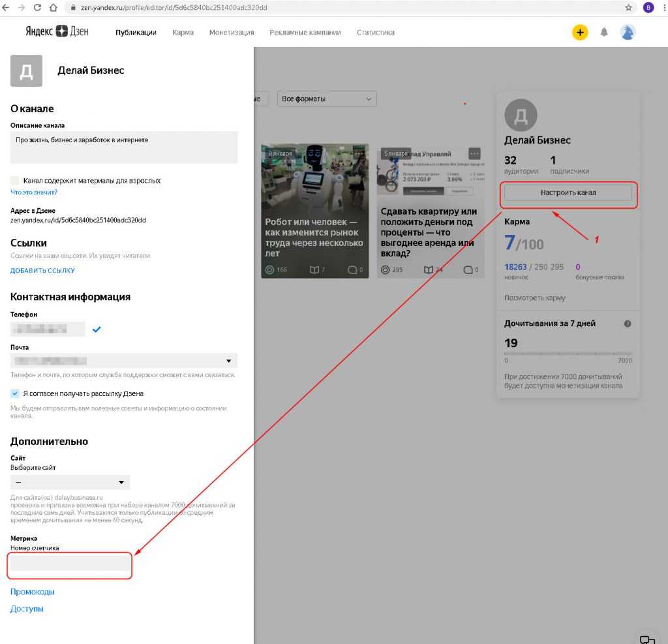Image resolution: width=668 pixels, height=644 pixels.
Task: Click the Яндекс Дзен logo
Action: pyautogui.click(x=57, y=31)
